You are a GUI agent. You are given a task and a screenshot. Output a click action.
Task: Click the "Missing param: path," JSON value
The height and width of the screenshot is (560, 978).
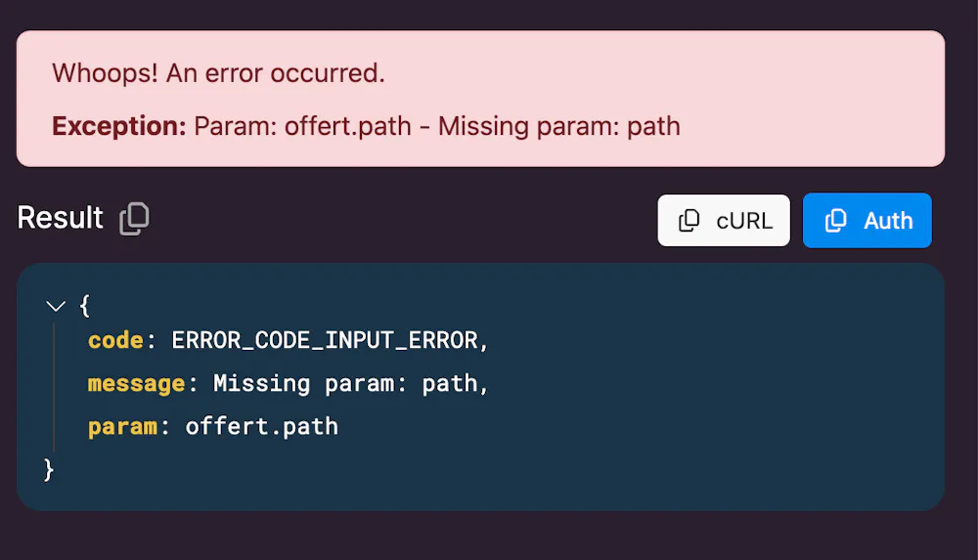[x=351, y=383]
